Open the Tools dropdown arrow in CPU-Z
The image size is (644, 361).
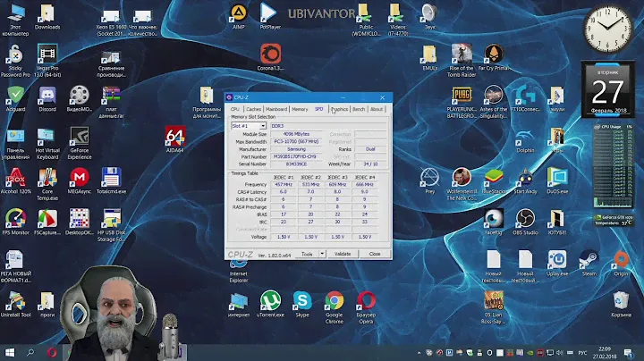[x=320, y=254]
